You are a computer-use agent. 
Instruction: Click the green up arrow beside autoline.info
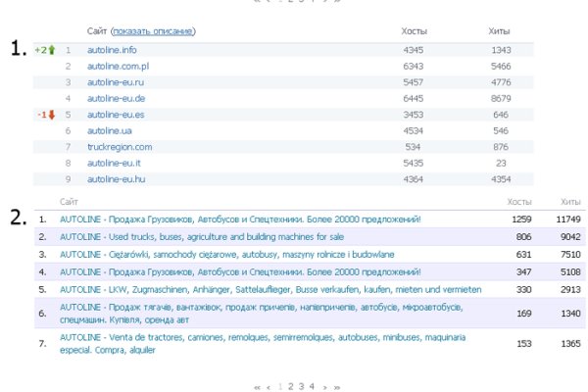tap(52, 50)
